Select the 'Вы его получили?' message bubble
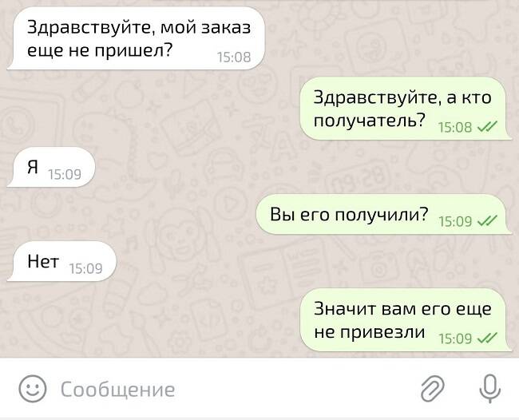The height and width of the screenshot is (420, 519). coord(384,215)
